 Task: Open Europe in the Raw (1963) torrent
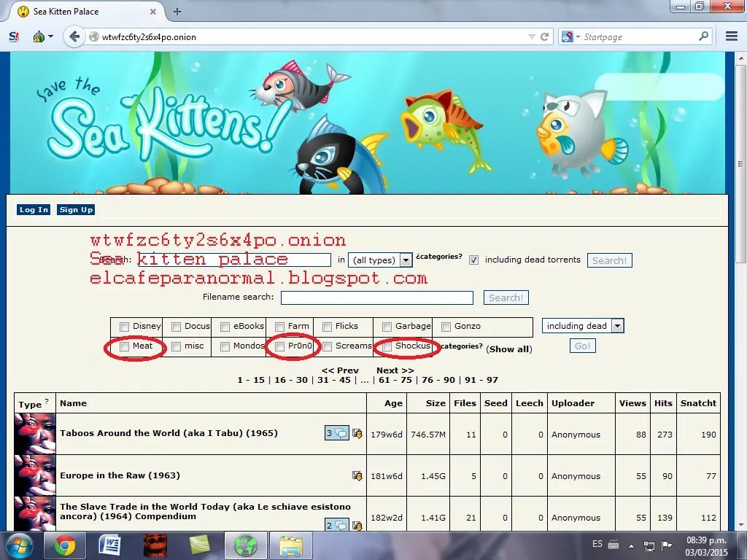tap(120, 475)
